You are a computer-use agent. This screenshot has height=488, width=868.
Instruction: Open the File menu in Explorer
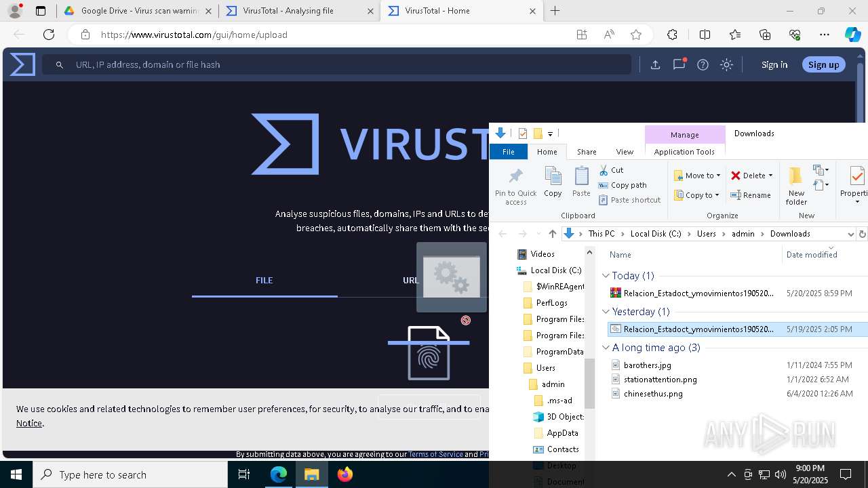pos(508,152)
